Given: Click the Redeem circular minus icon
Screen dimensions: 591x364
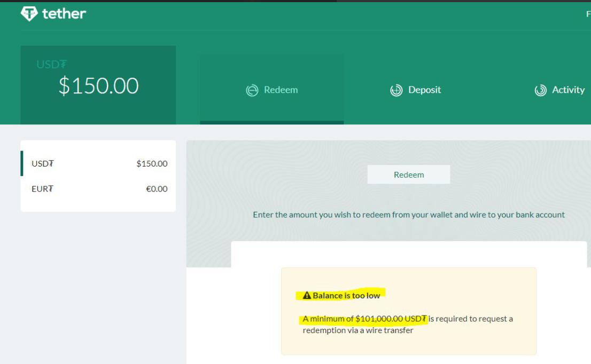Looking at the screenshot, I should coord(252,90).
